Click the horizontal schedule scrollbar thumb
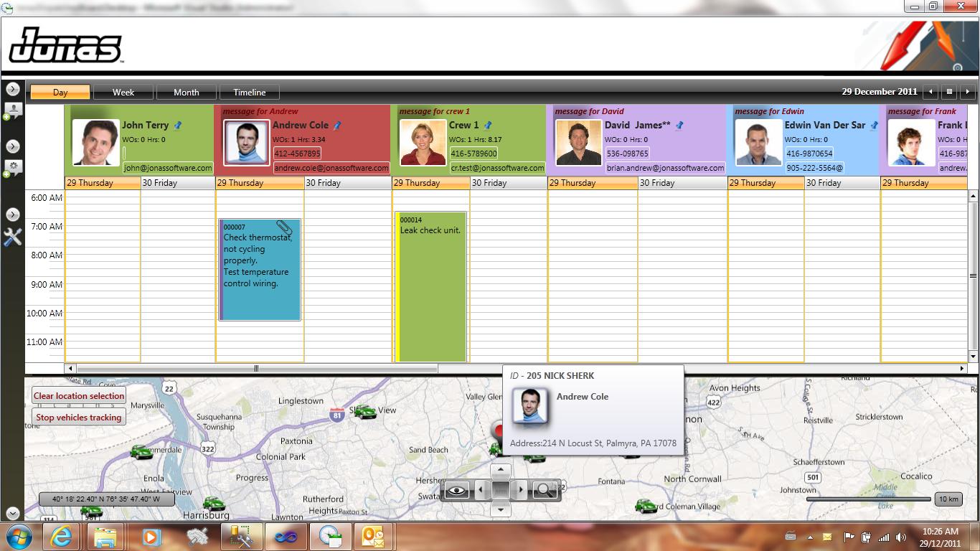980x551 pixels. 256,369
